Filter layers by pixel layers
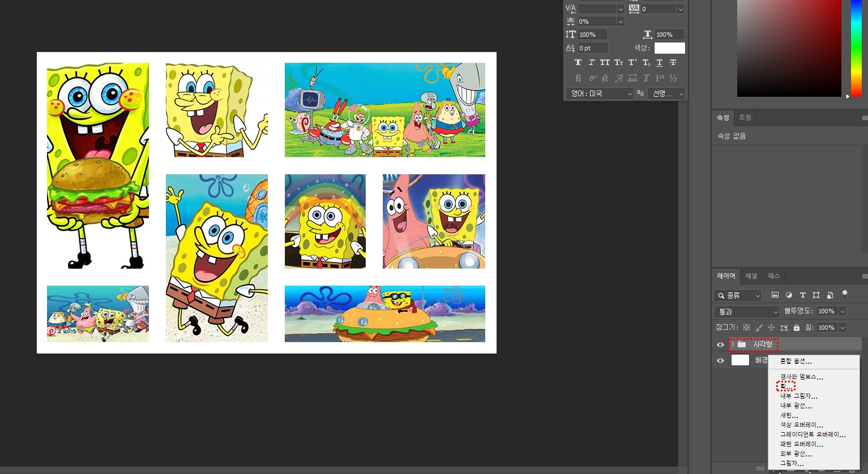868x474 pixels. click(775, 295)
